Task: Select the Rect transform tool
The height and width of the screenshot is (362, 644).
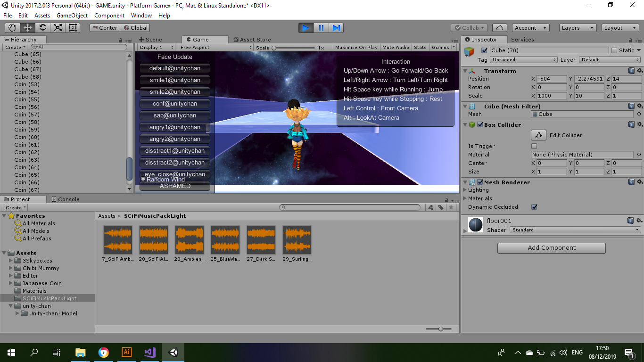Action: point(73,28)
